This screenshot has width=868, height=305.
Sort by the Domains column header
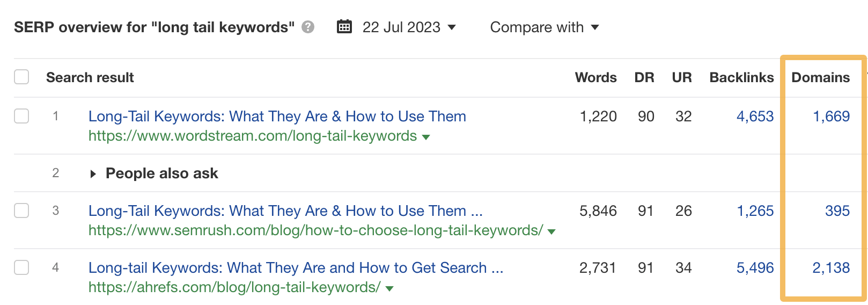(820, 77)
